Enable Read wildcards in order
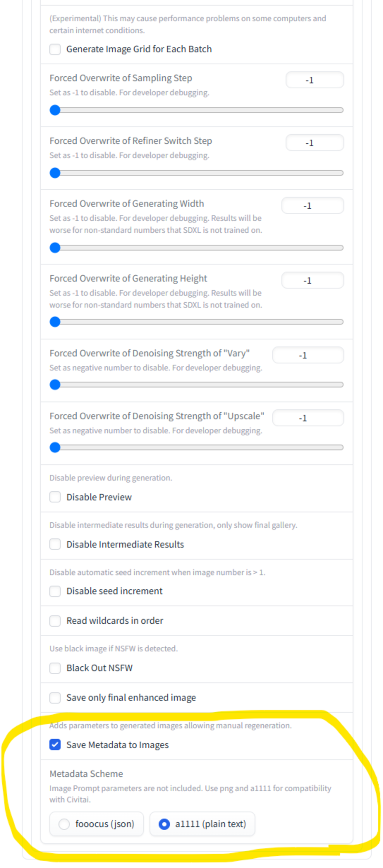 (x=55, y=621)
